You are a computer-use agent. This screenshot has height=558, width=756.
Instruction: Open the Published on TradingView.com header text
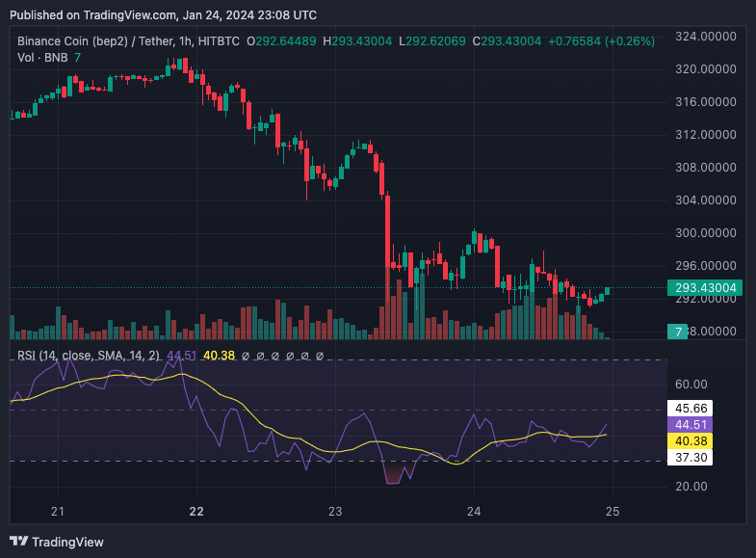(163, 15)
